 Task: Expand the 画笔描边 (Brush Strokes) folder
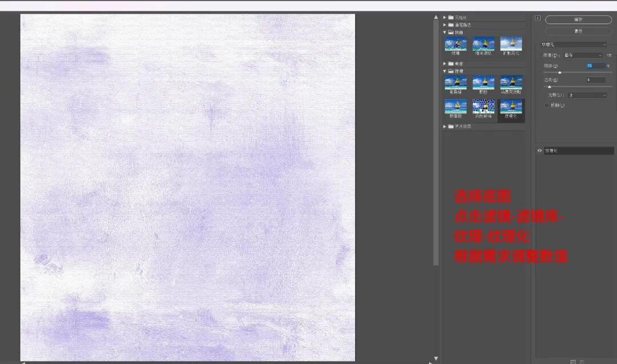[445, 25]
